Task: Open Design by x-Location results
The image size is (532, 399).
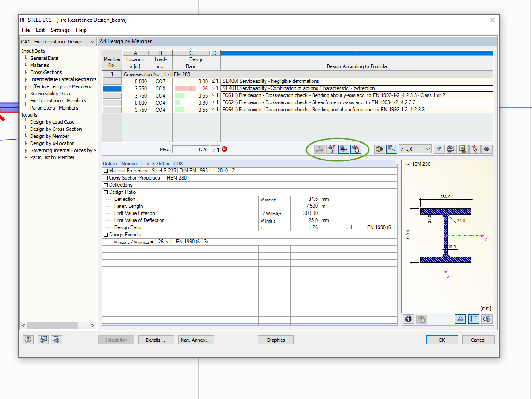Action: click(x=52, y=143)
